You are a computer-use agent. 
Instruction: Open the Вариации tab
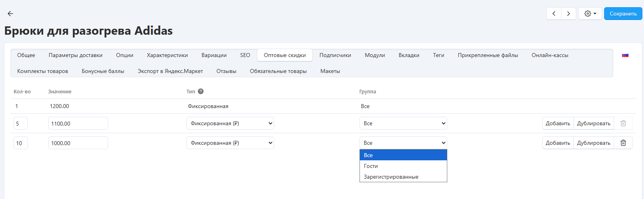tap(214, 55)
